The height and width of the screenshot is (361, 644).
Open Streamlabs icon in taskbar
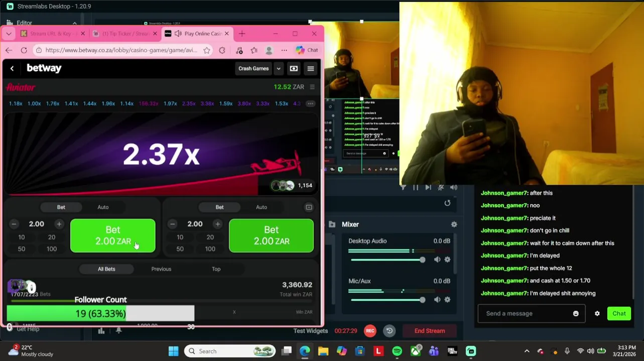coord(471,351)
